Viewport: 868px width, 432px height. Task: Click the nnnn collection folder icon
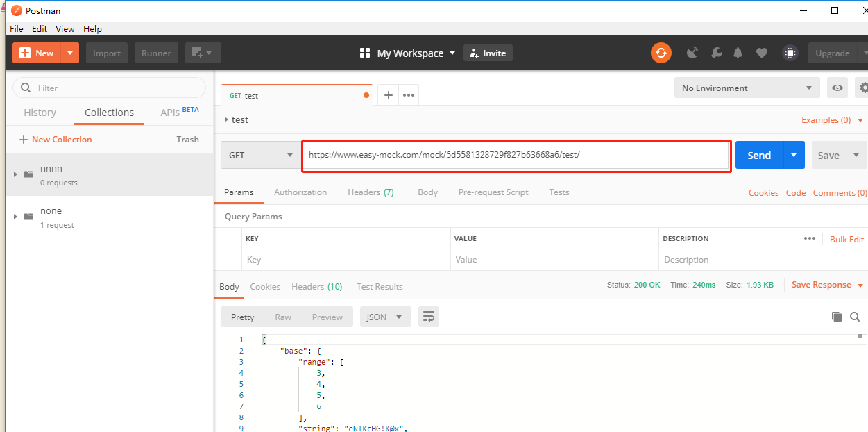click(x=28, y=174)
